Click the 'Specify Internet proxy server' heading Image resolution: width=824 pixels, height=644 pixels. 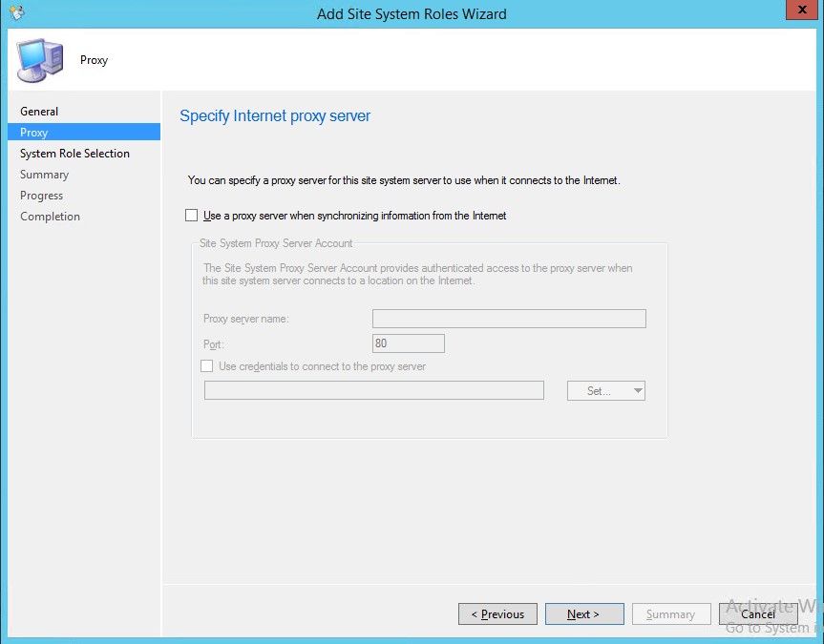click(275, 116)
